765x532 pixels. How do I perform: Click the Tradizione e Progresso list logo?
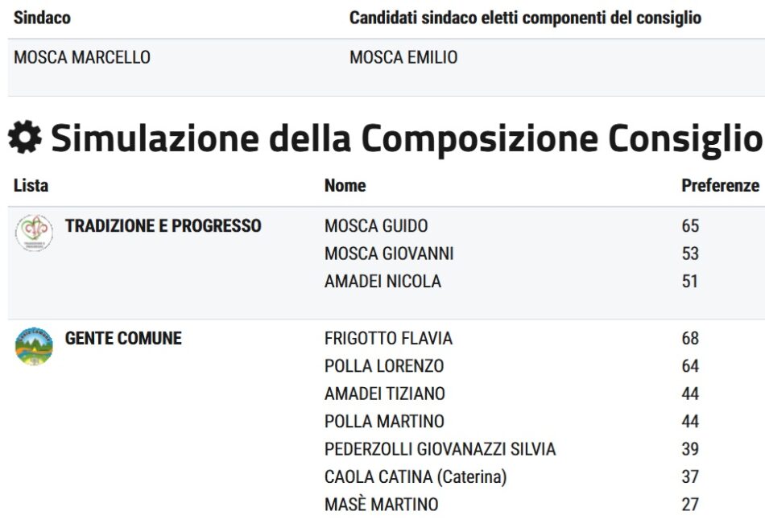click(34, 233)
